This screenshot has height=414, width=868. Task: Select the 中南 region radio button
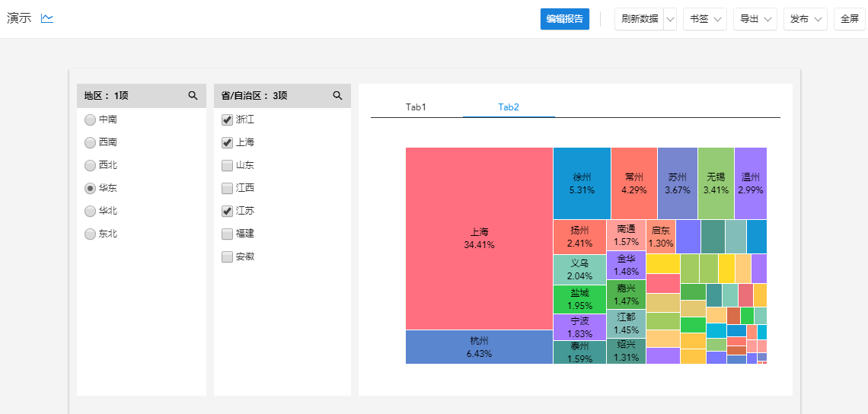click(x=90, y=119)
